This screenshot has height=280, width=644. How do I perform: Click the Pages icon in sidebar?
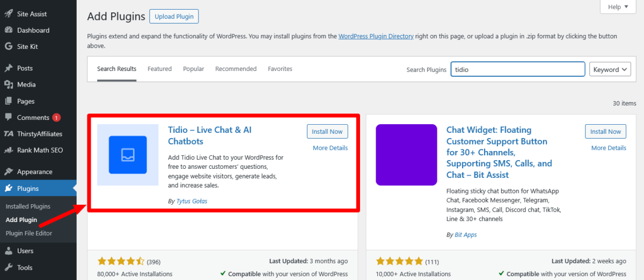pyautogui.click(x=9, y=101)
